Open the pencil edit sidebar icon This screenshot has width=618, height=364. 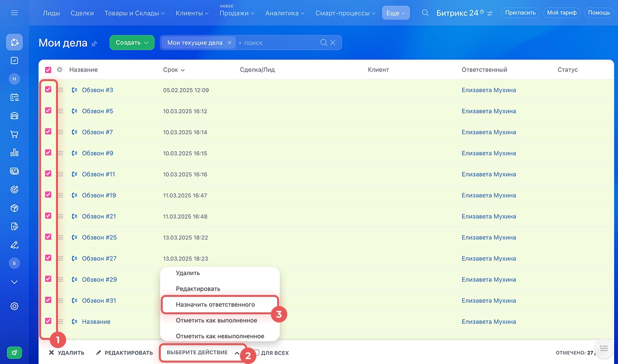14,245
